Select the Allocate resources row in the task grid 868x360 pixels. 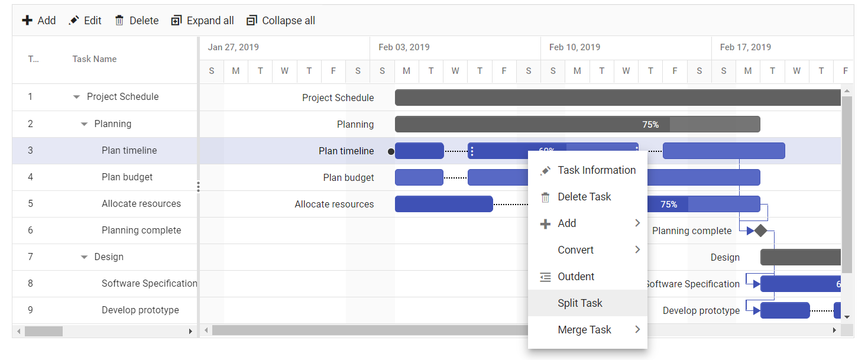(x=105, y=204)
